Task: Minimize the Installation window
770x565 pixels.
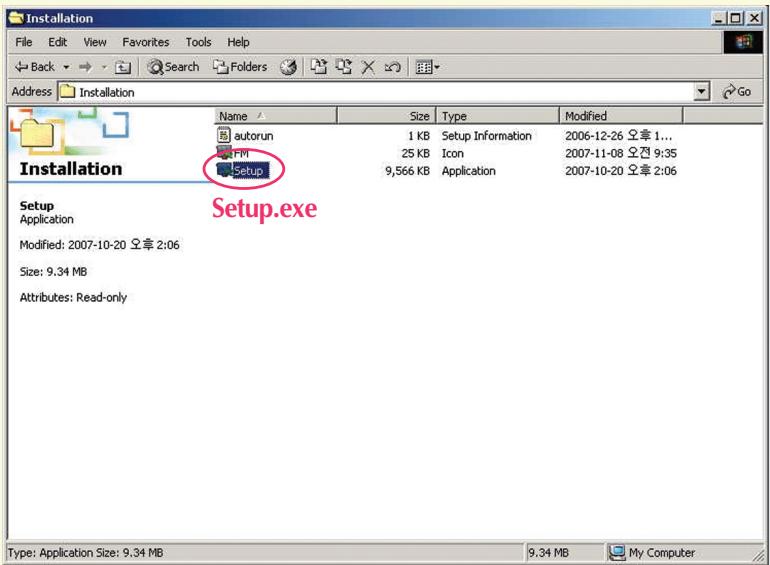Action: click(719, 18)
